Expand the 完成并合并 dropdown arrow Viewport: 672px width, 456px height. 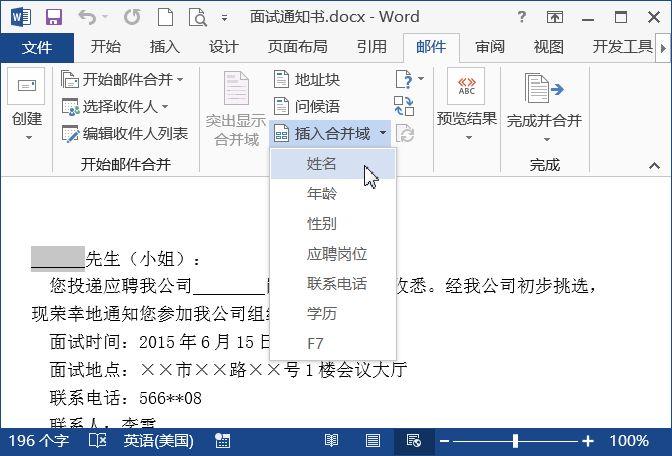click(x=546, y=139)
